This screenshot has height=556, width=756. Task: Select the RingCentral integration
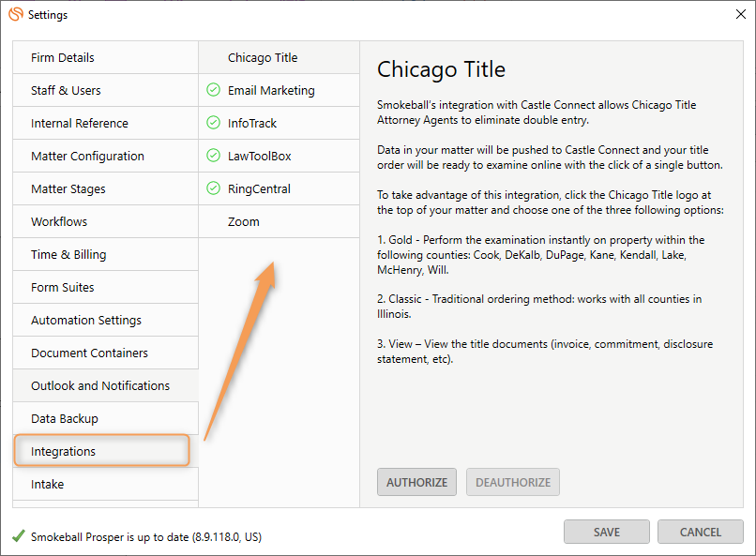(280, 188)
